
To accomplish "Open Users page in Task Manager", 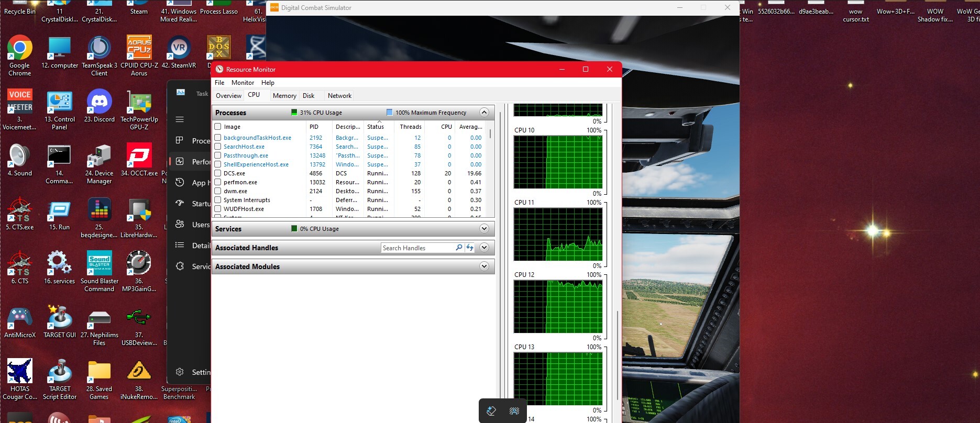I will click(x=192, y=225).
